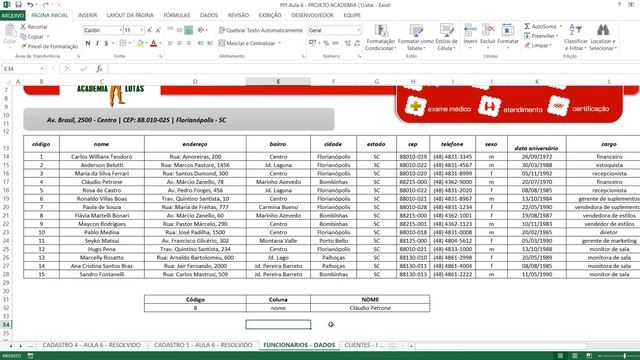640x360 pixels.
Task: Toggle bold (N) formatting
Action: [88, 43]
